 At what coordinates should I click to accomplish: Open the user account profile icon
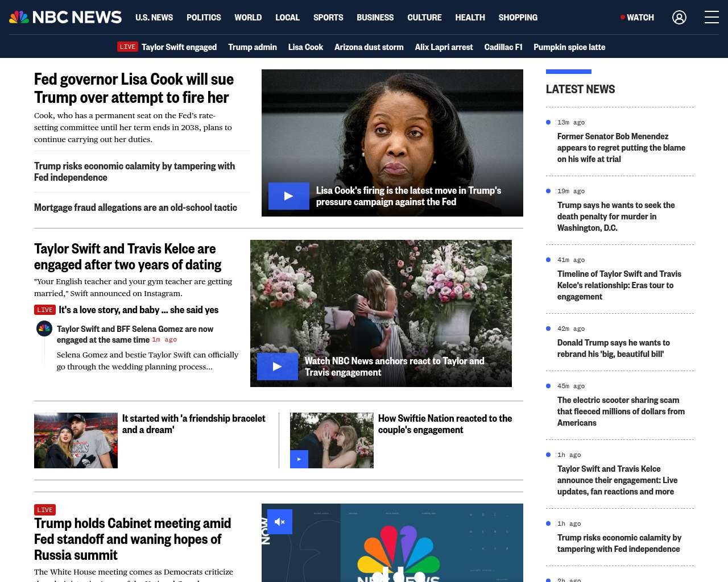679,18
